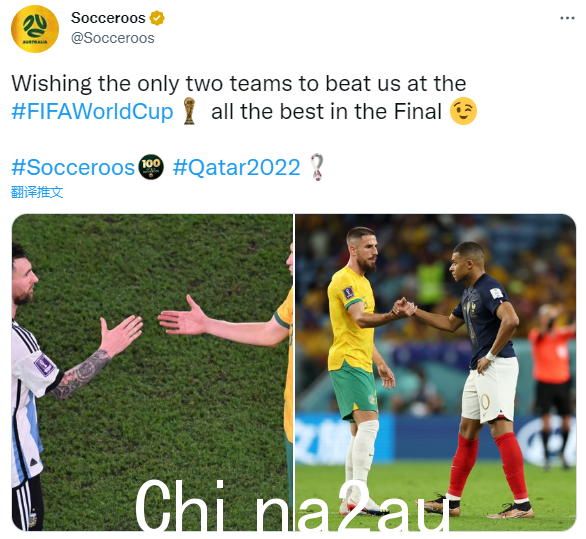The image size is (586, 539).
Task: Click the 100 years badge icon
Action: tap(151, 167)
